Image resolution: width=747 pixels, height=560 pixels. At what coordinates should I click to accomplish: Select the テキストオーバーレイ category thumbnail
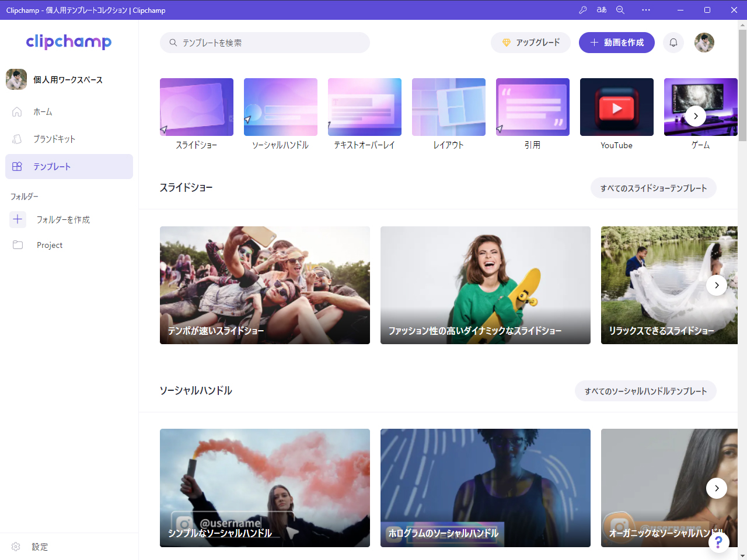click(x=365, y=107)
